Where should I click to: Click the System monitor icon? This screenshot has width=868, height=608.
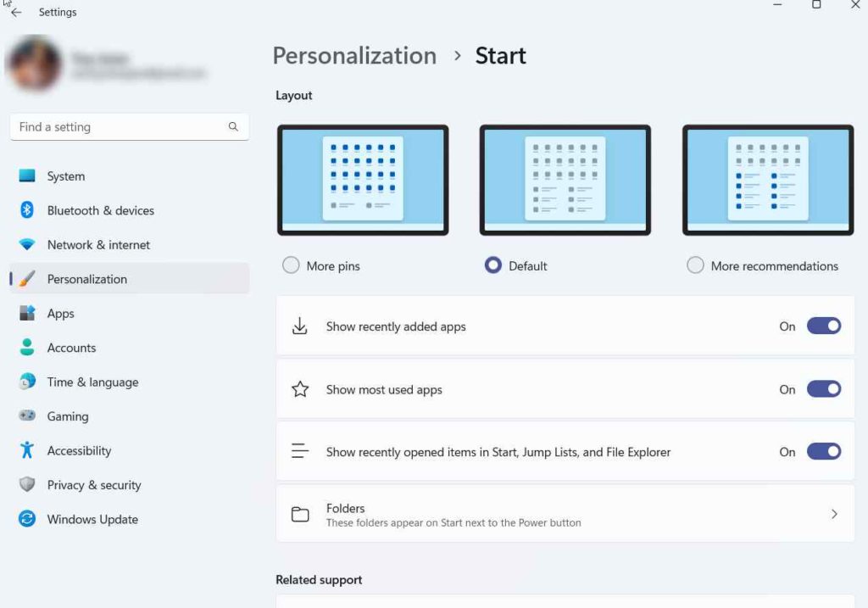point(26,176)
